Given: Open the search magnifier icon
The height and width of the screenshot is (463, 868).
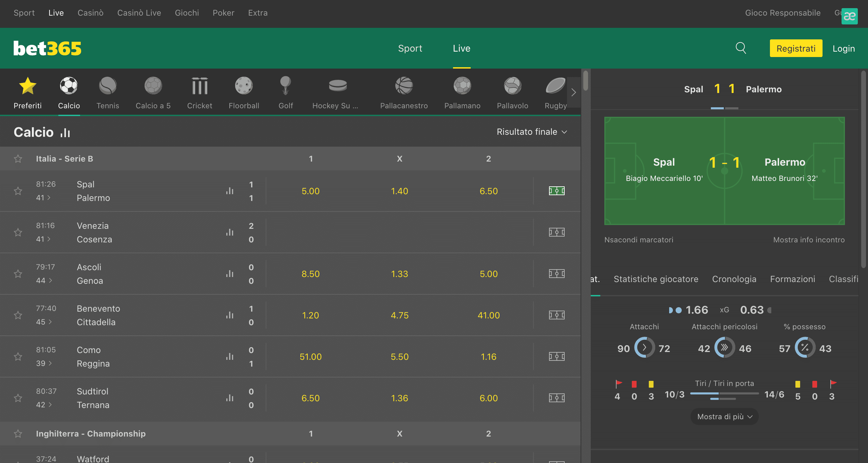Looking at the screenshot, I should click(740, 48).
